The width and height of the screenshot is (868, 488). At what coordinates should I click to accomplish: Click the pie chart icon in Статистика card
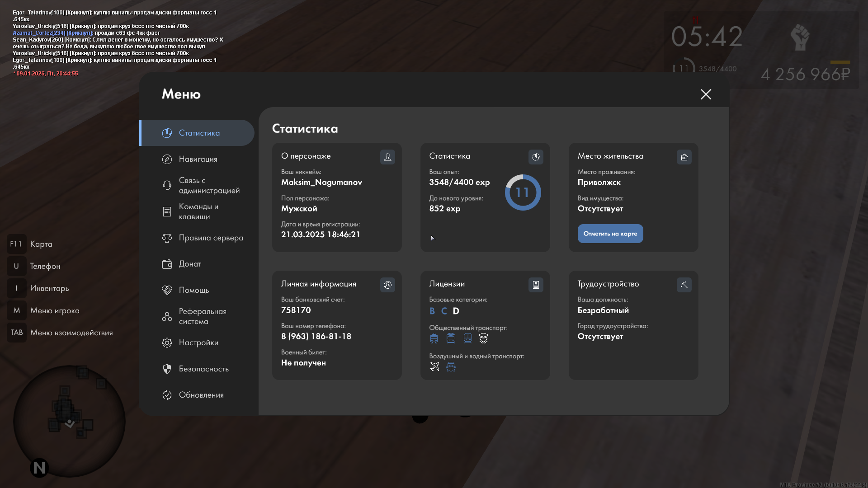(536, 157)
